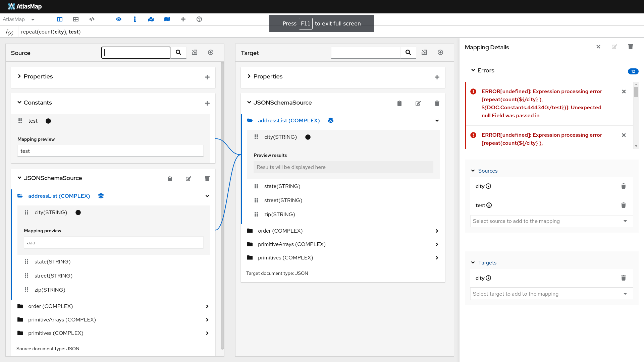Remove test from mapping sources
The image size is (644, 362).
click(624, 205)
